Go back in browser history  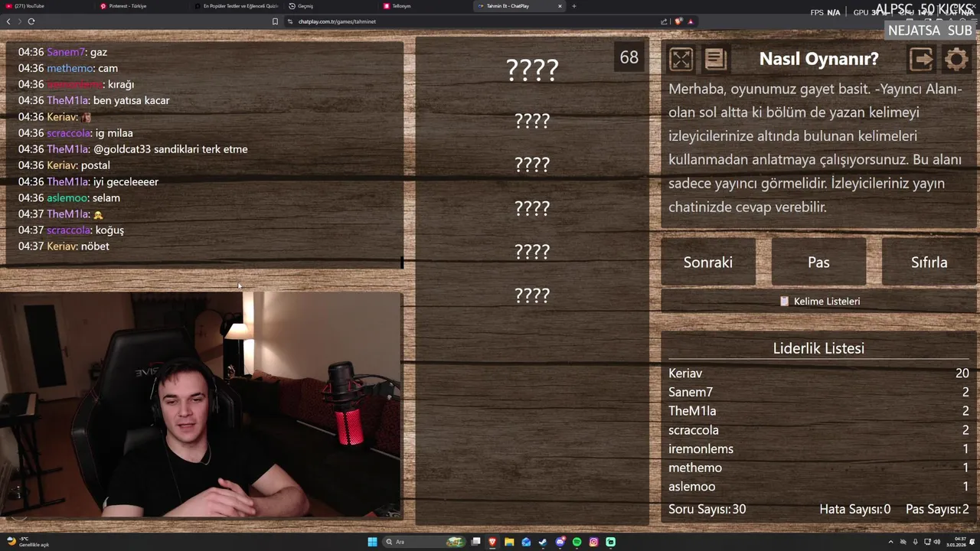pyautogui.click(x=8, y=21)
